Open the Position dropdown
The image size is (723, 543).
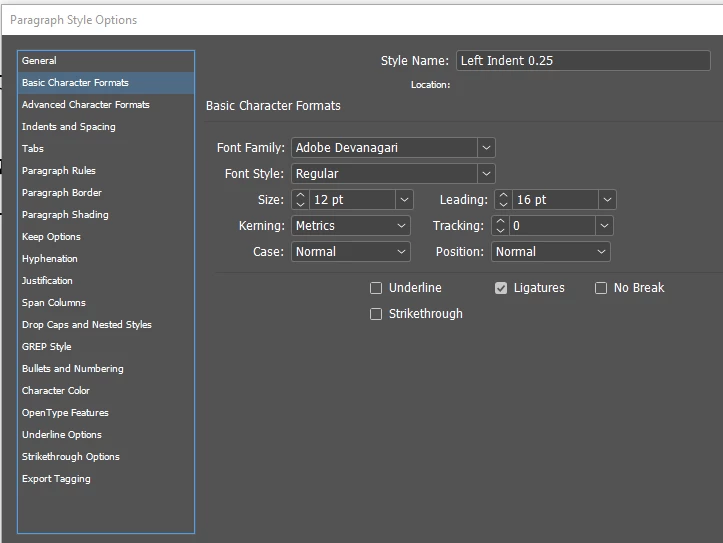click(551, 252)
